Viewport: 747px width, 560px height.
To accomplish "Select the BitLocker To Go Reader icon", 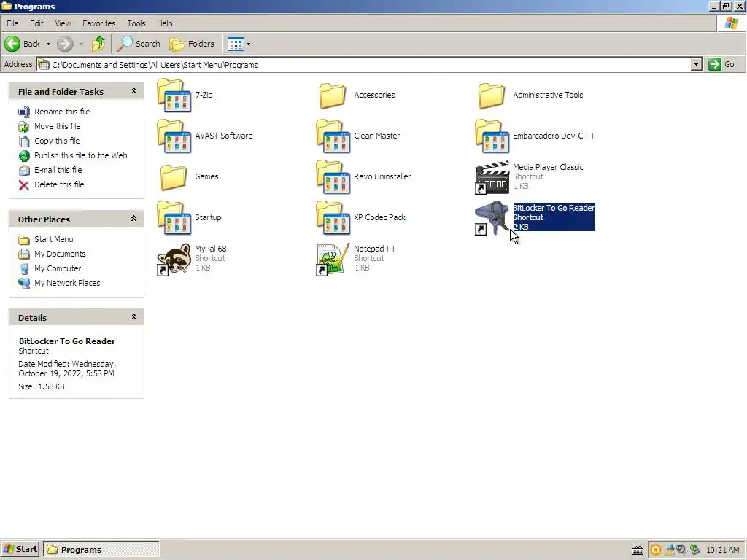I will pyautogui.click(x=492, y=218).
